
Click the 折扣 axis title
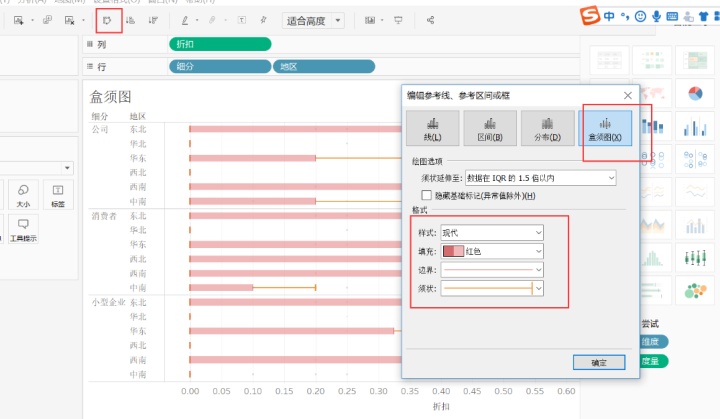(x=441, y=406)
